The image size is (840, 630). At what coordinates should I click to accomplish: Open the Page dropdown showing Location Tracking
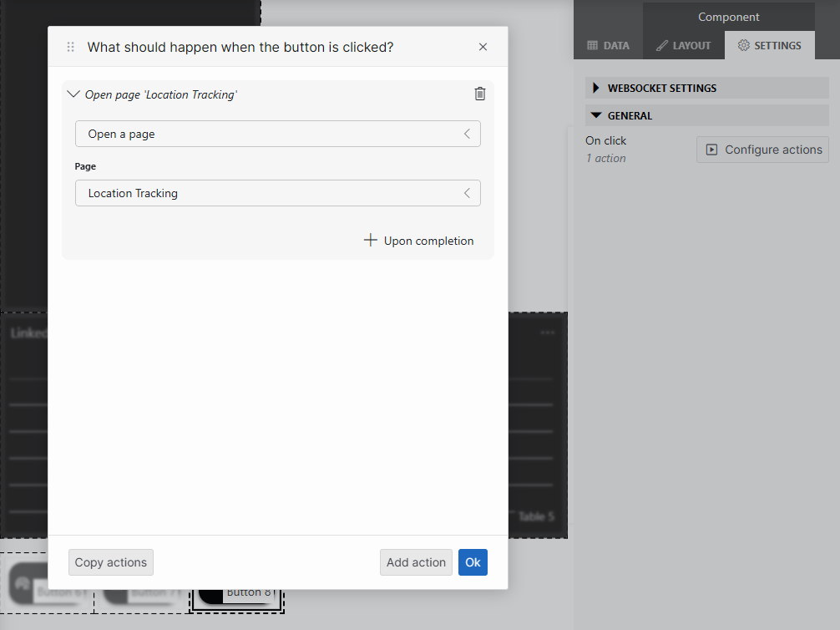point(277,193)
